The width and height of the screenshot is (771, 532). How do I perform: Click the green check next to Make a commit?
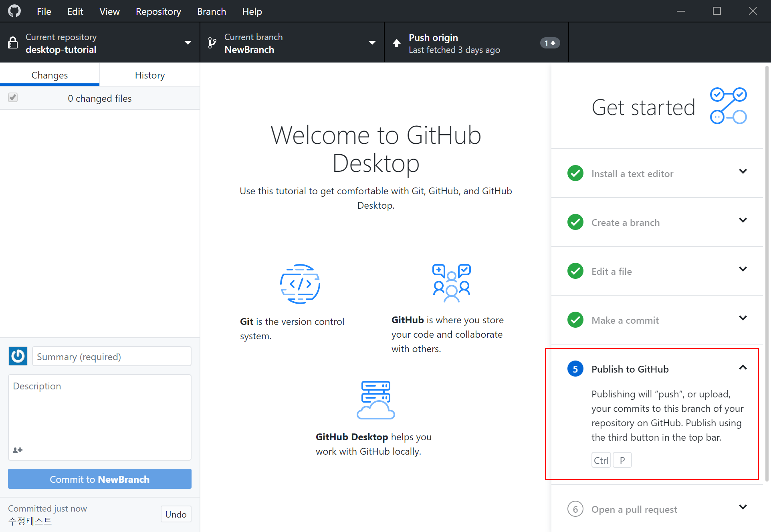pyautogui.click(x=575, y=320)
